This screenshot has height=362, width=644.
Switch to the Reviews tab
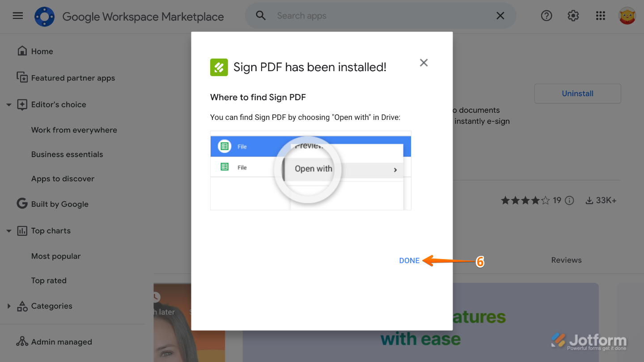click(566, 260)
